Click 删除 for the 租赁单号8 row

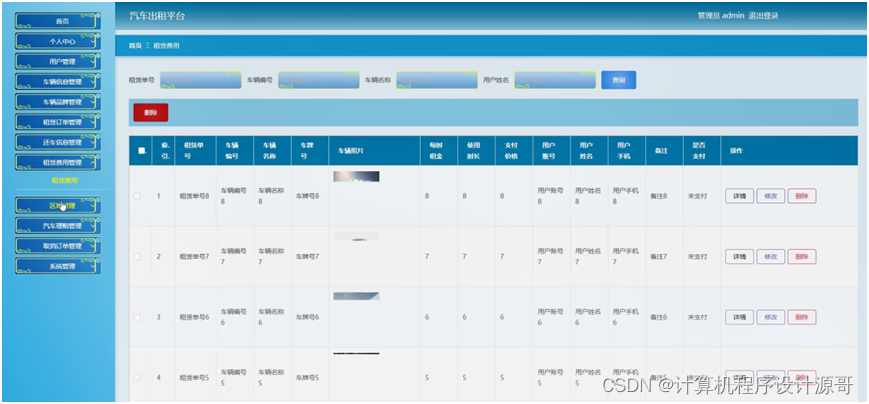(801, 196)
